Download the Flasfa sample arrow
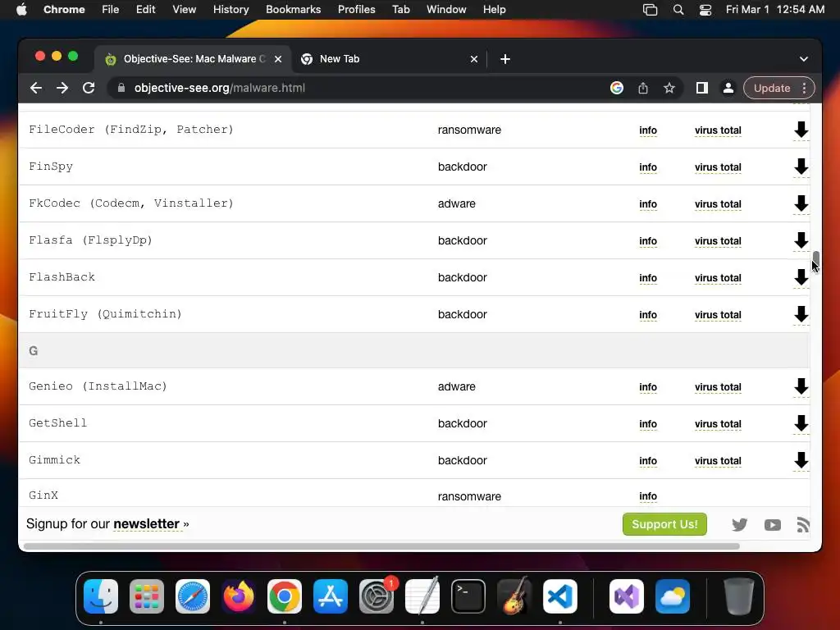The width and height of the screenshot is (840, 630). coord(801,240)
